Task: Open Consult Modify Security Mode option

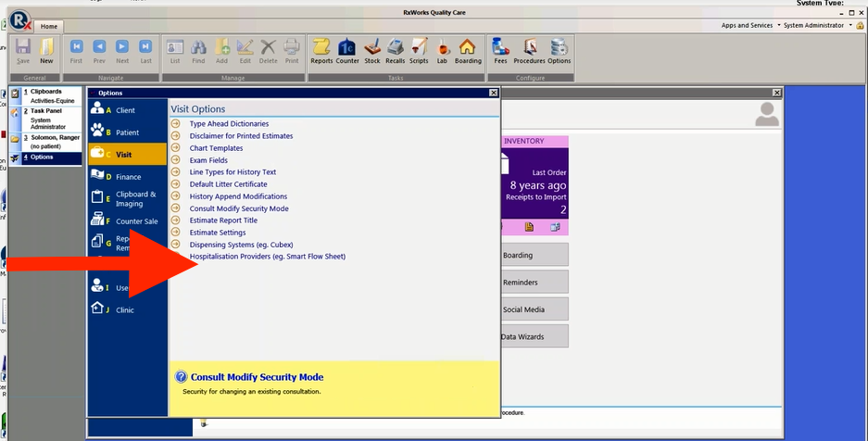Action: (x=239, y=208)
